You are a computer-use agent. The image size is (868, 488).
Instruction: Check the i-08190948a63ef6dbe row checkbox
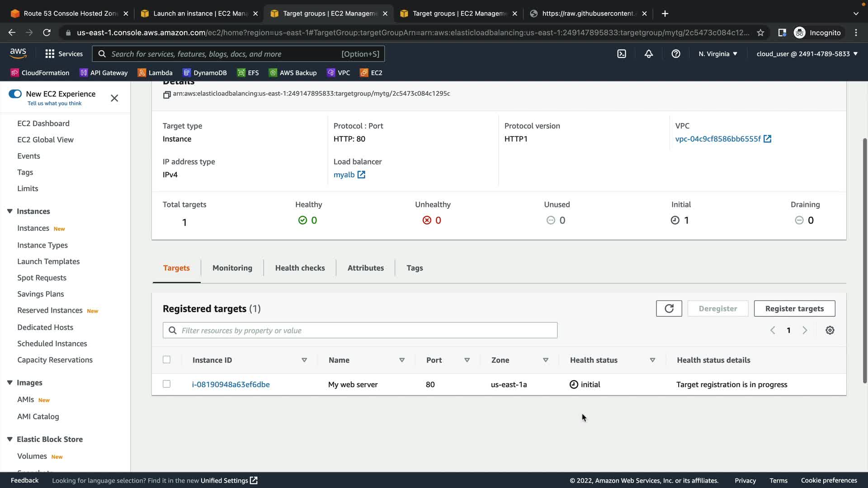click(166, 384)
